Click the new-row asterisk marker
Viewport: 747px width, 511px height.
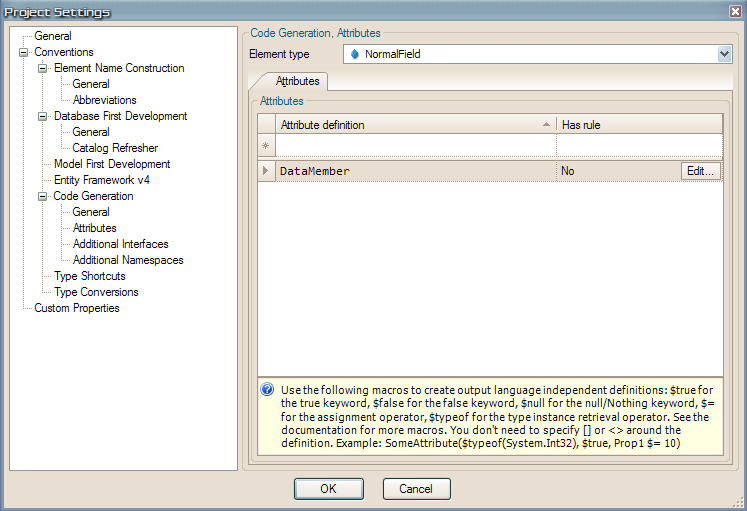266,146
